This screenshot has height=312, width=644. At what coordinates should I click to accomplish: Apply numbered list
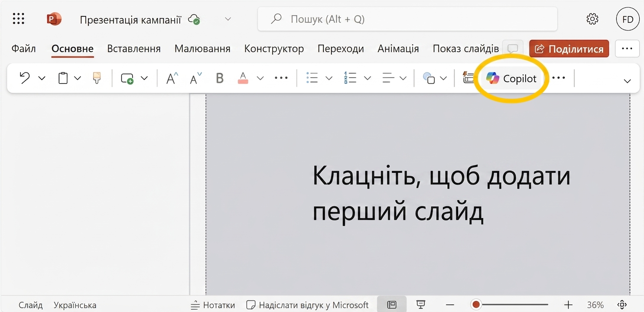[x=350, y=78]
